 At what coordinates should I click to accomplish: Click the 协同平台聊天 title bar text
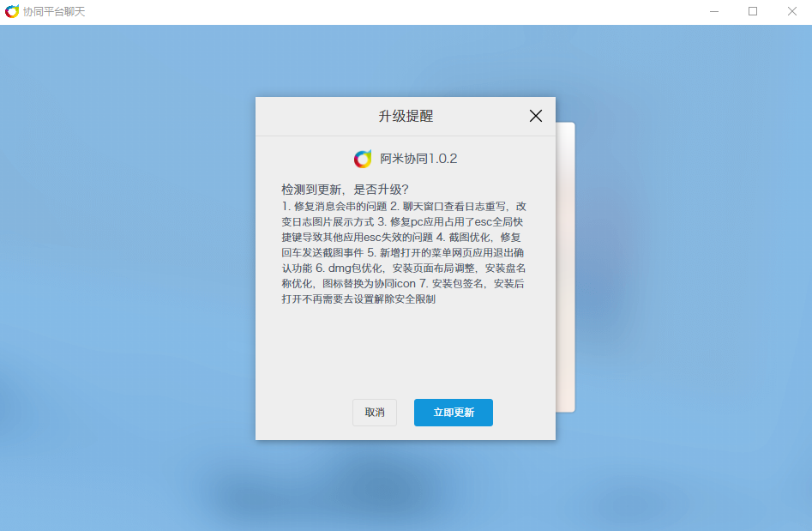tap(54, 11)
